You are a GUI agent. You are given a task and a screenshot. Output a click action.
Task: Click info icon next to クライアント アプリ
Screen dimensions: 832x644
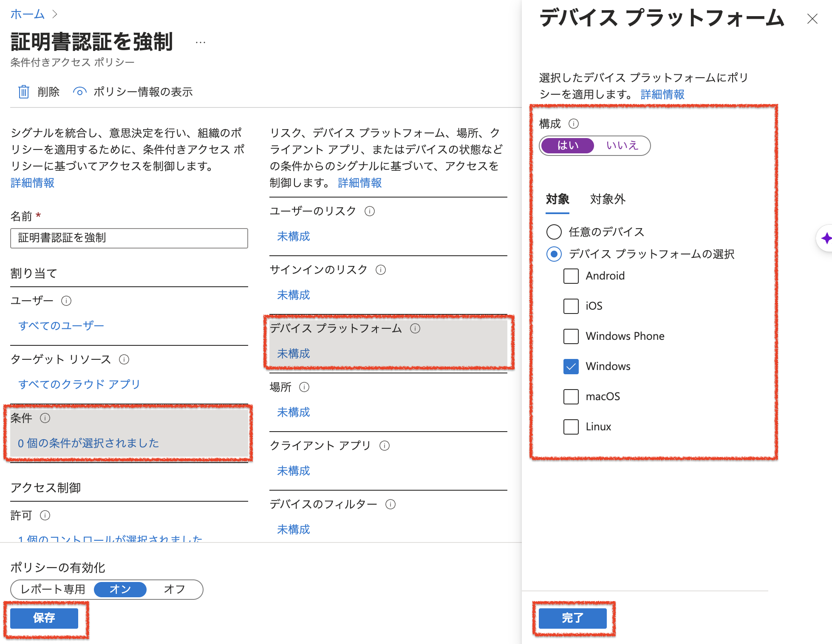[385, 446]
